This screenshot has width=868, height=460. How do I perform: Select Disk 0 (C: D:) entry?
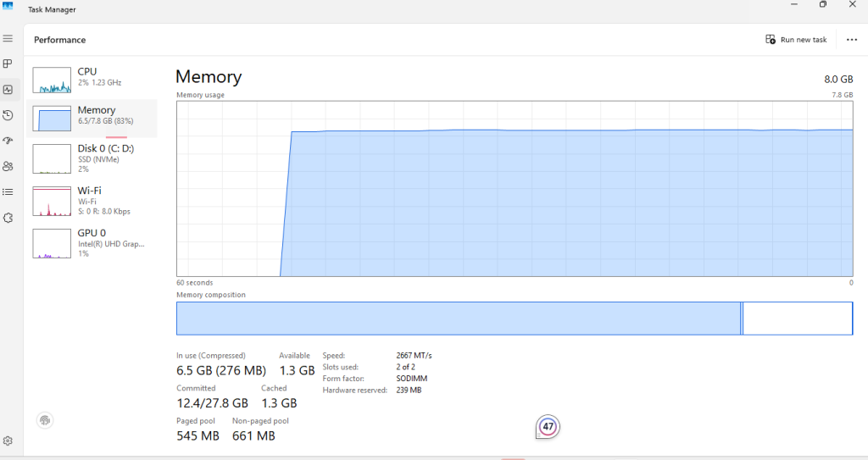click(x=92, y=158)
